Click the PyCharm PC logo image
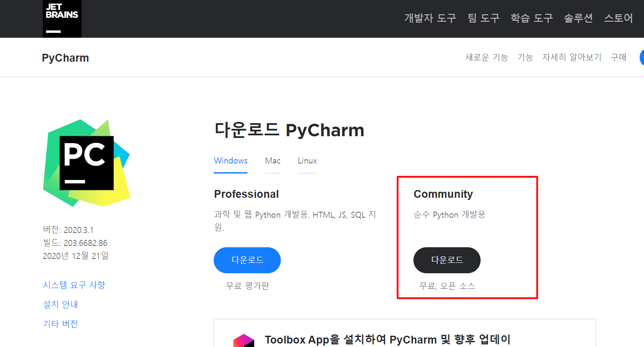Screen dimensions: 644x347 coord(87,163)
